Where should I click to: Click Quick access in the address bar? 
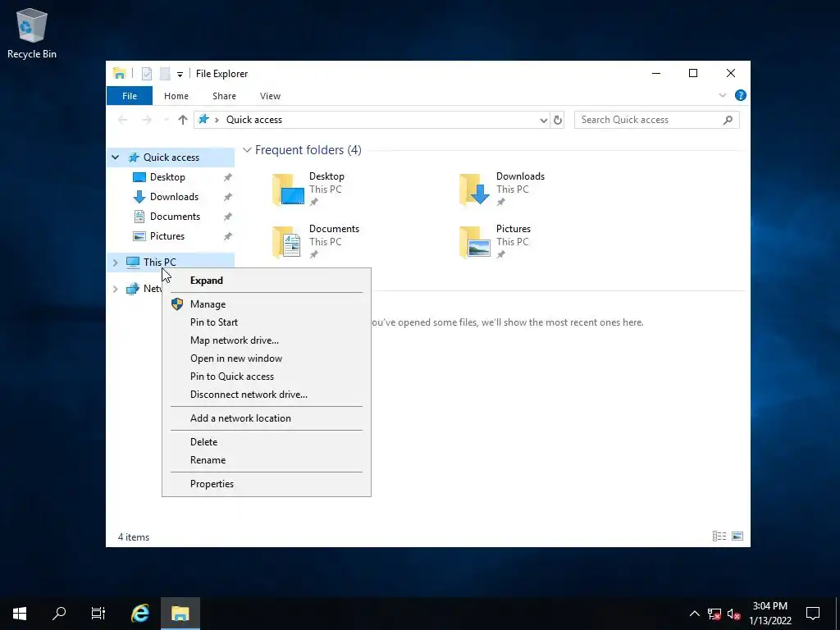254,120
